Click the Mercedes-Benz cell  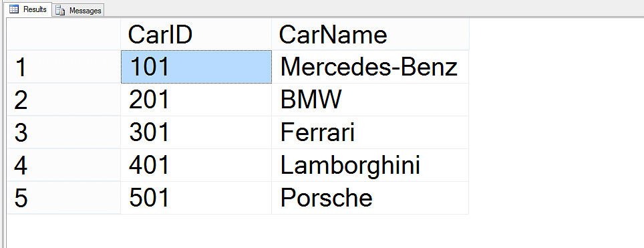pyautogui.click(x=370, y=67)
